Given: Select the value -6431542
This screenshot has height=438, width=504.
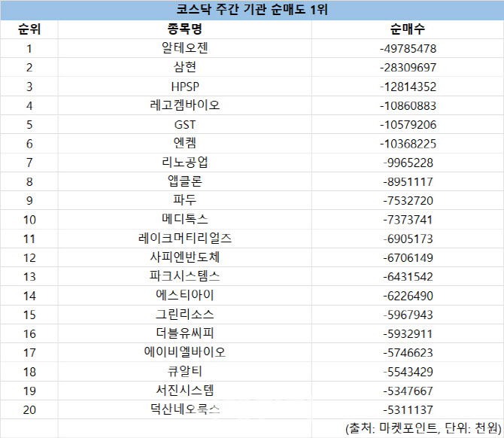Looking at the screenshot, I should click(408, 277).
